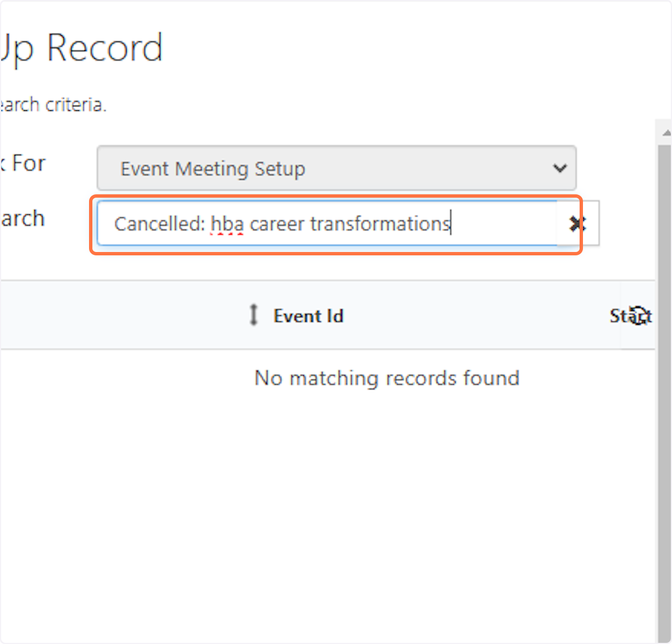Open the Event Meeting Setup dropdown
The image size is (672, 644).
tap(336, 168)
